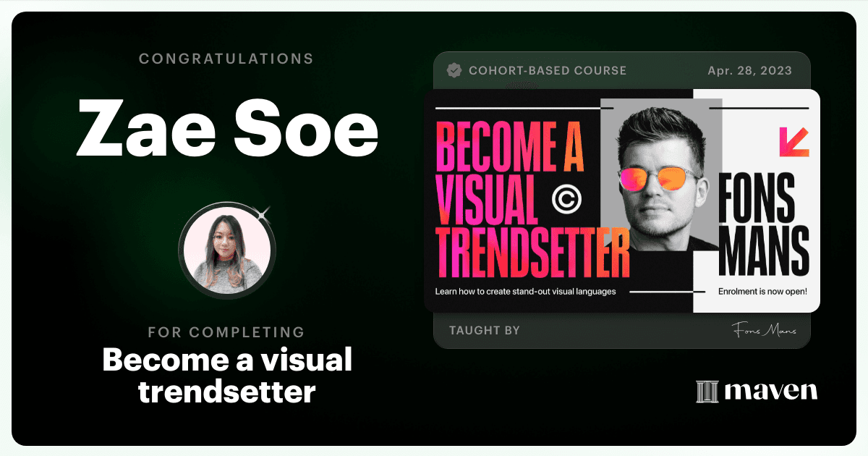Click the "Apr. 28, 2023" date
This screenshot has height=456, width=868.
pyautogui.click(x=750, y=71)
